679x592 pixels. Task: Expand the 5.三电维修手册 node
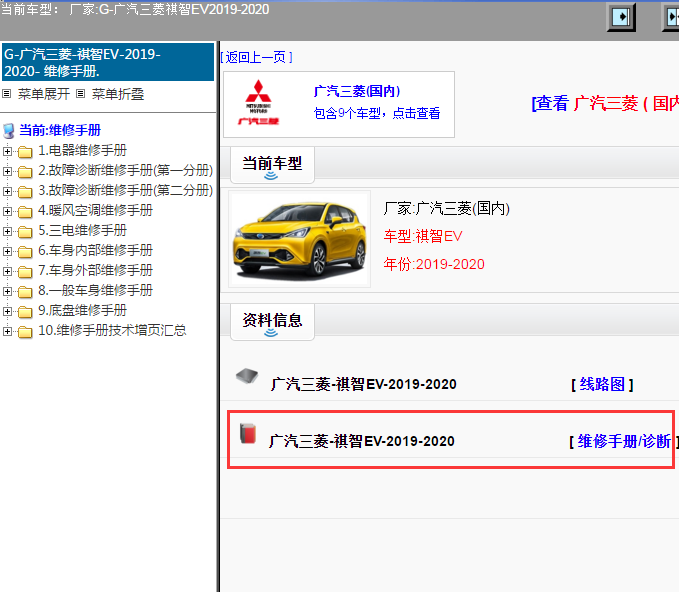point(7,231)
